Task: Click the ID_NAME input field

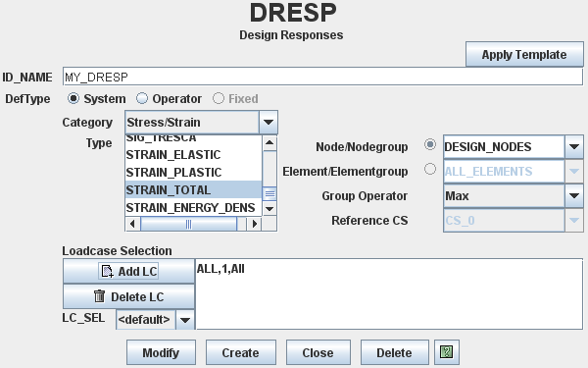Action: 322,77
